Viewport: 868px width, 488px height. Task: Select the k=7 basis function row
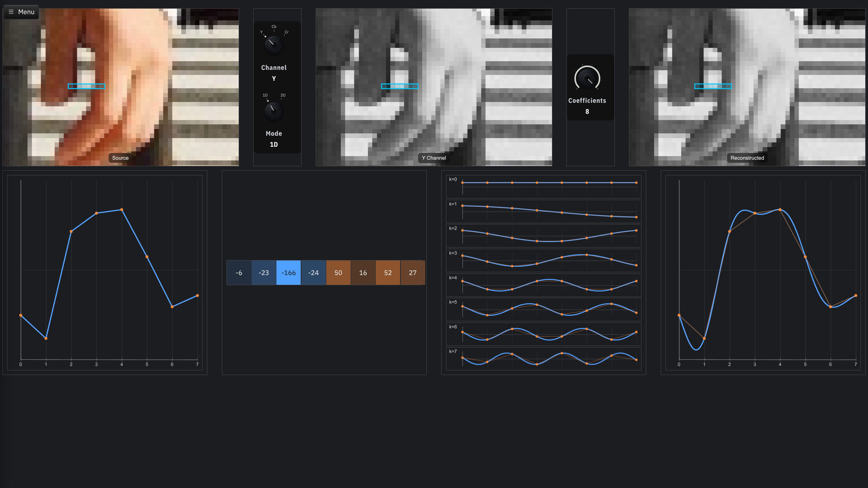543,359
